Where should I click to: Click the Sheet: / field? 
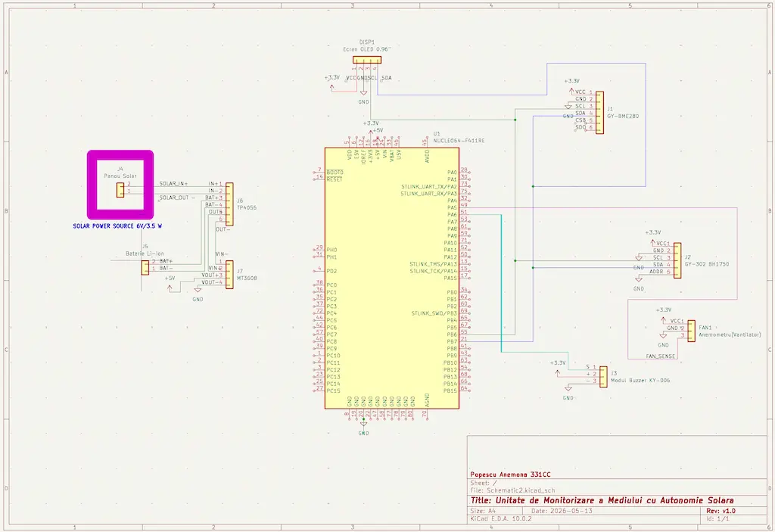[484, 483]
